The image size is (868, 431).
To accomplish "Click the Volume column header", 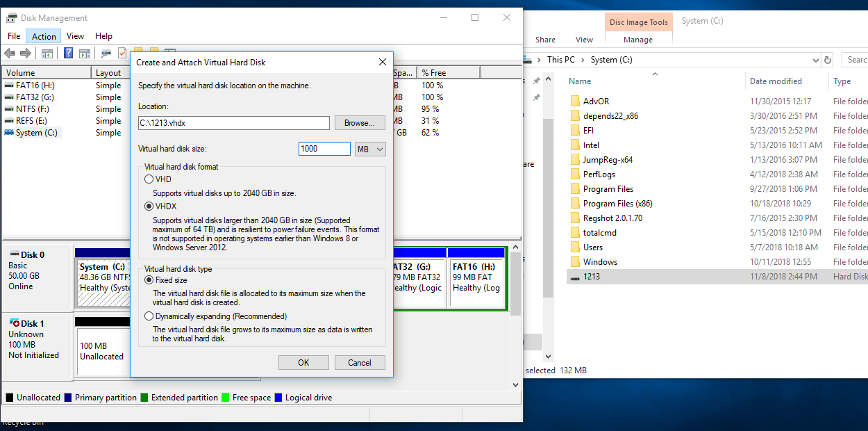I will [x=46, y=72].
